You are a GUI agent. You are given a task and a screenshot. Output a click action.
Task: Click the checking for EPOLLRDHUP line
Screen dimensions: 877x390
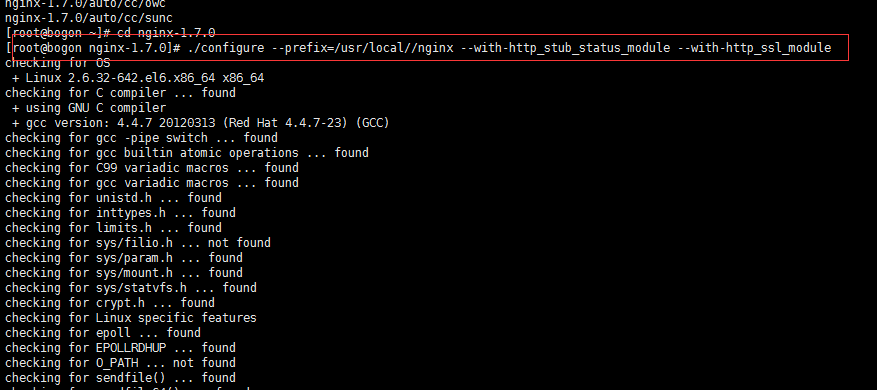(121, 347)
